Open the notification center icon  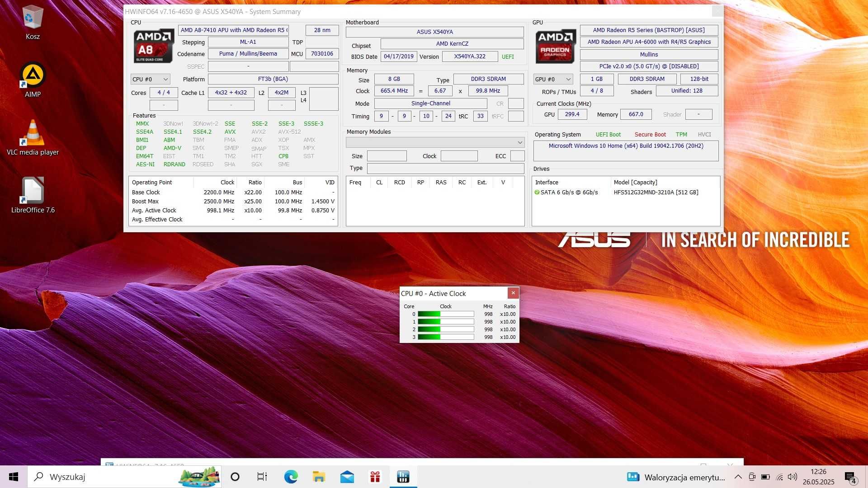[850, 477]
